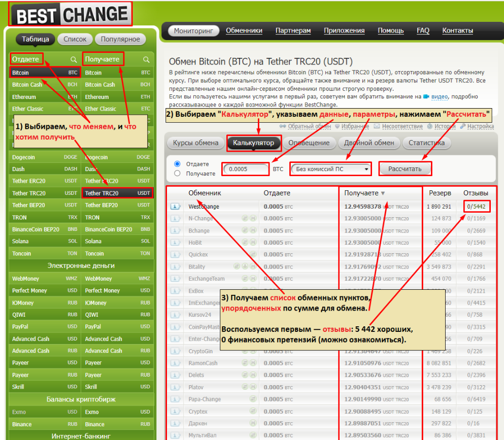This screenshot has height=440, width=504.
Task: Switch to the Статистика tab
Action: click(426, 143)
